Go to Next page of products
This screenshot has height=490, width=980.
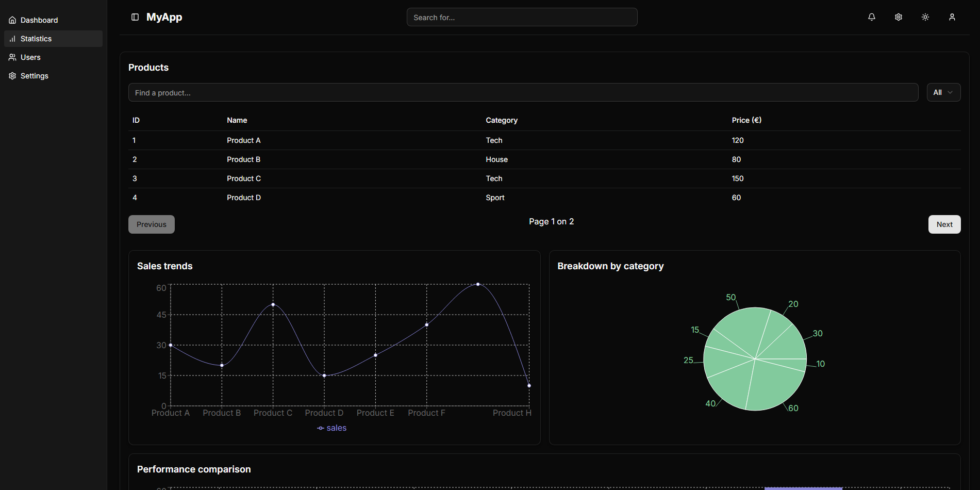coord(944,224)
